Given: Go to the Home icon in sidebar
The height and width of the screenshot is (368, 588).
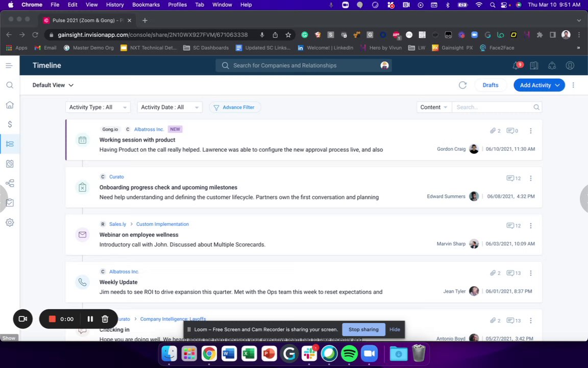Looking at the screenshot, I should (10, 105).
